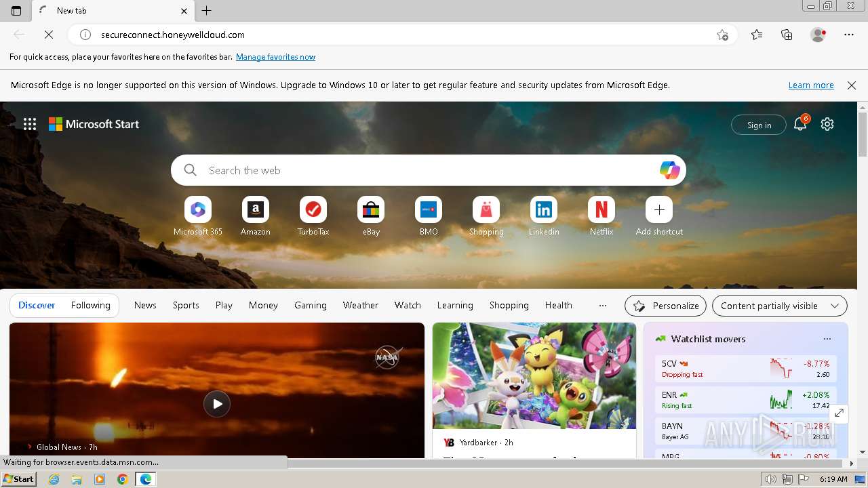Open Edge Settings and more menu
This screenshot has width=868, height=488.
[x=849, y=35]
